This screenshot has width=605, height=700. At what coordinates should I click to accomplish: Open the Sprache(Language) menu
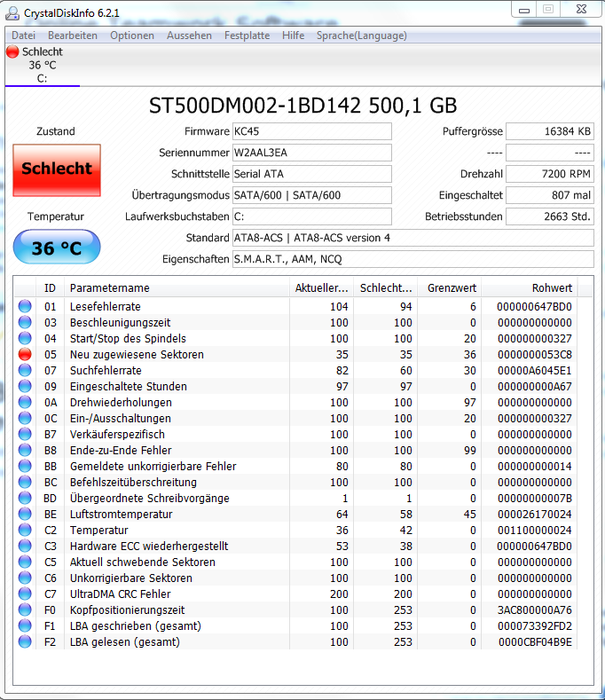coord(361,35)
